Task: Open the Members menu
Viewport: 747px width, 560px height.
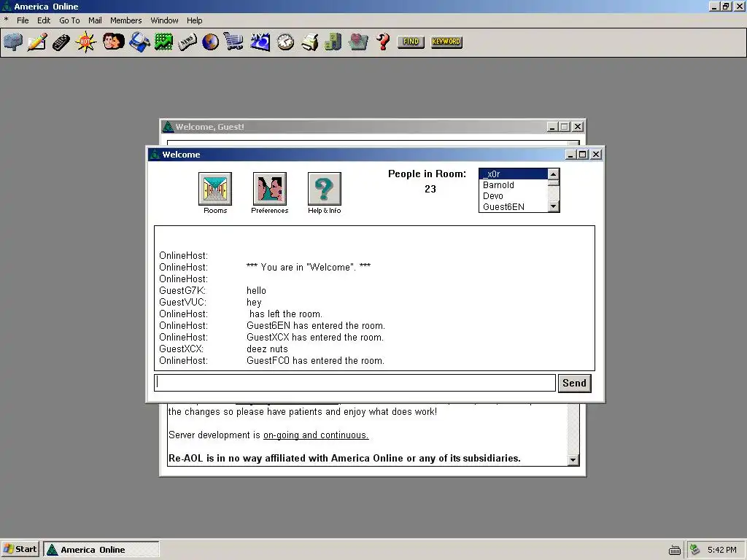Action: pos(125,20)
